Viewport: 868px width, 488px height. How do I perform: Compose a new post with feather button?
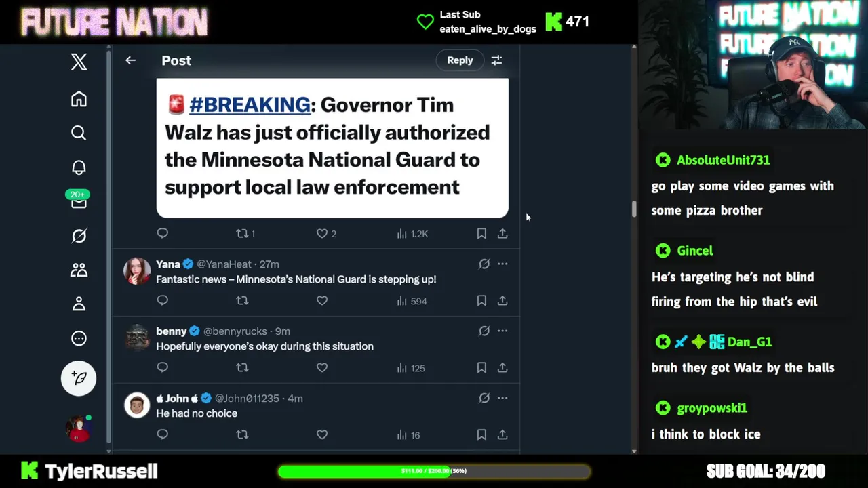79,378
